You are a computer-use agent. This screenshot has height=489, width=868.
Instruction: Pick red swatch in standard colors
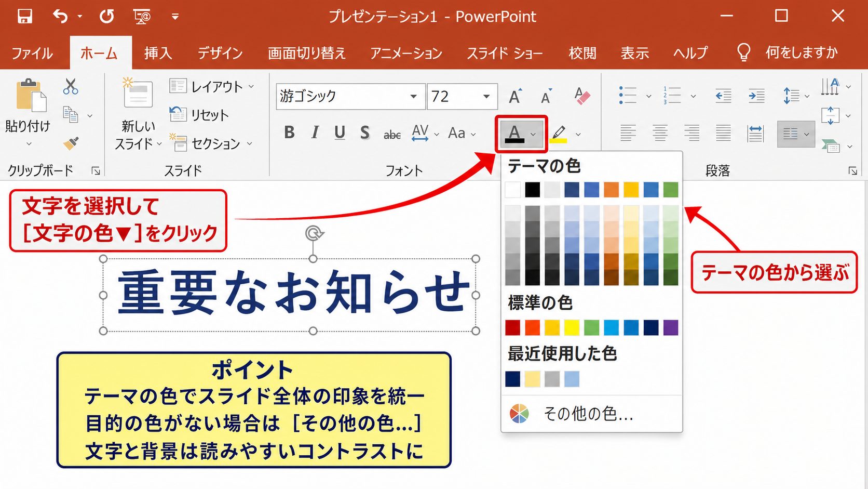512,327
